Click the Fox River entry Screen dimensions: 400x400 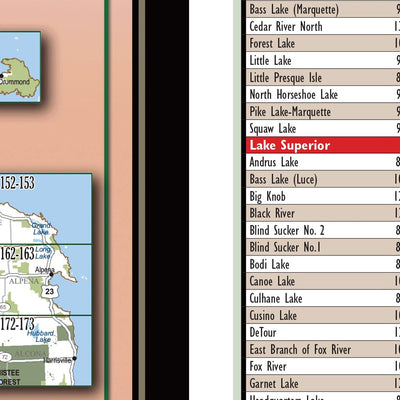coord(323,366)
